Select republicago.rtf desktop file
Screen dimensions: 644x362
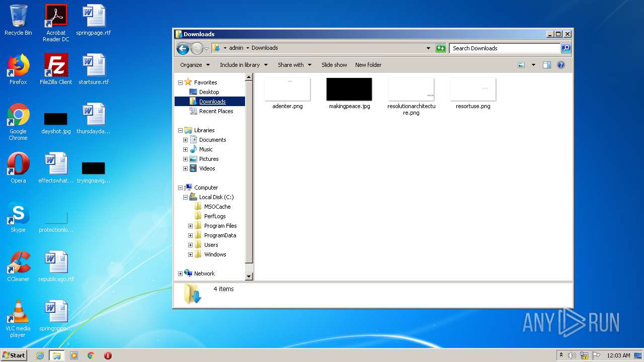56,266
